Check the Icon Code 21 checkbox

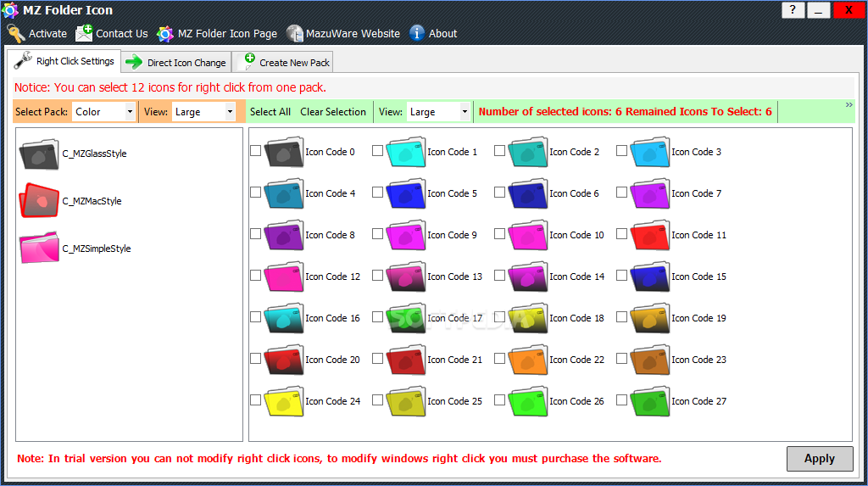377,359
